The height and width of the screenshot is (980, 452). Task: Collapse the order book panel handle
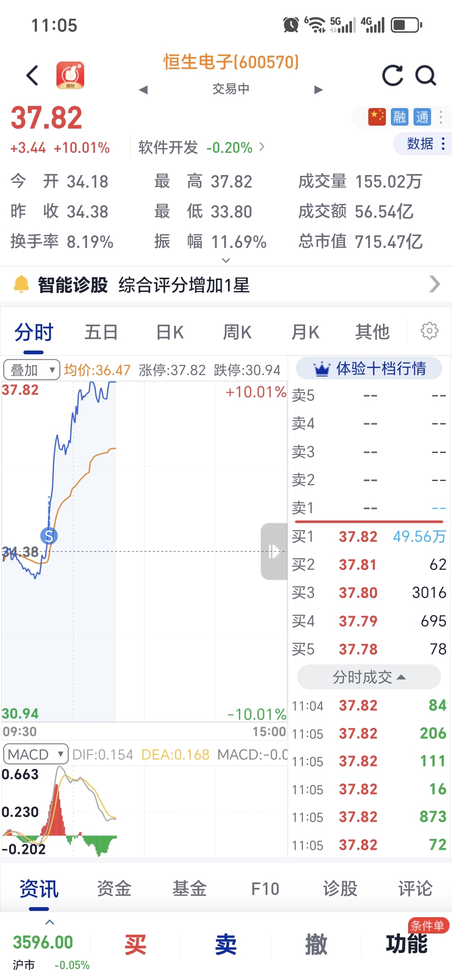click(274, 551)
